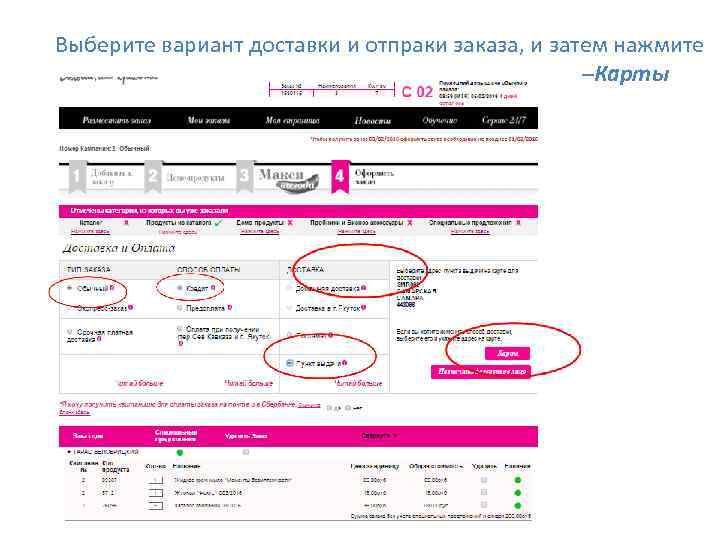Click X mark beside Специальные предложения category
The height and width of the screenshot is (540, 720).
(518, 223)
